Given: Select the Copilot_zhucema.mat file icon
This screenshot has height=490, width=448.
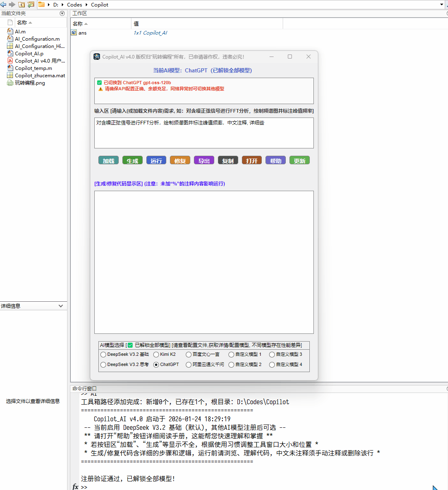Looking at the screenshot, I should tap(10, 75).
